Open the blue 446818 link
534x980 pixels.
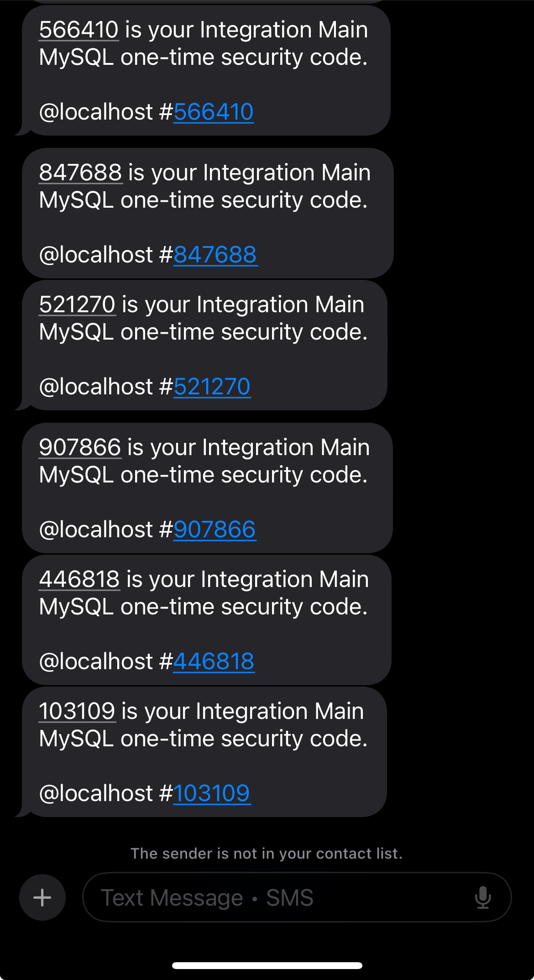[x=214, y=661]
